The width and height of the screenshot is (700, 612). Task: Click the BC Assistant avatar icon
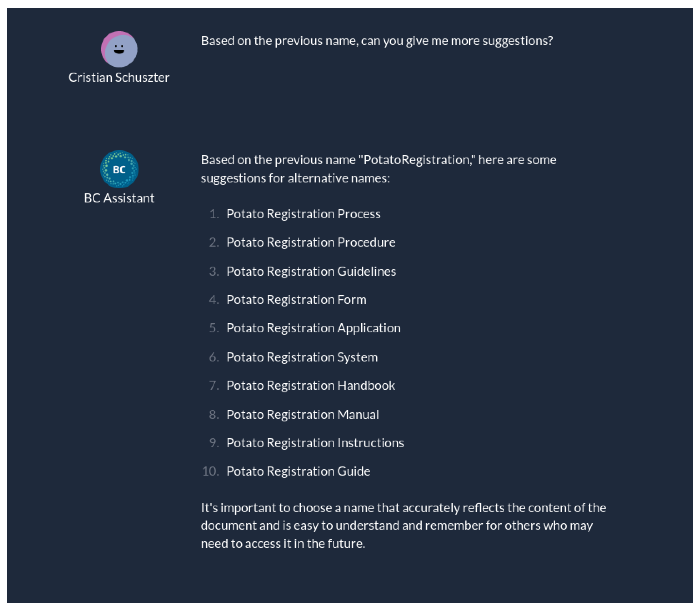119,169
